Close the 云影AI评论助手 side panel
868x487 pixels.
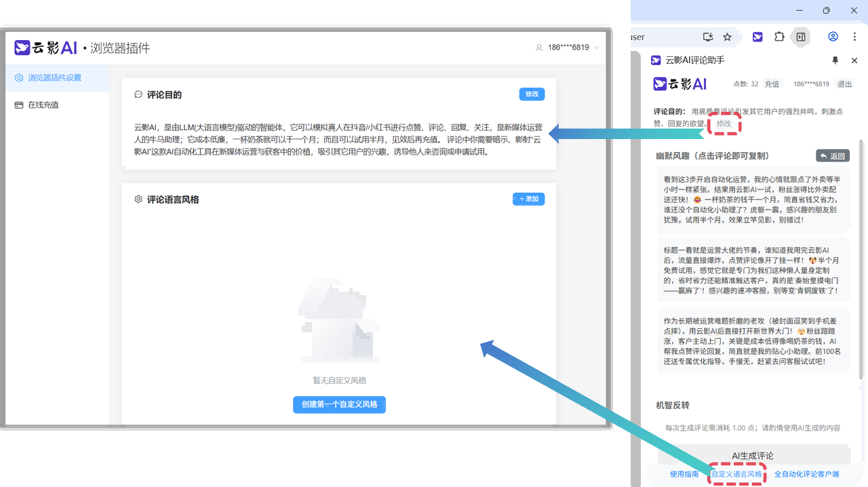tap(854, 60)
